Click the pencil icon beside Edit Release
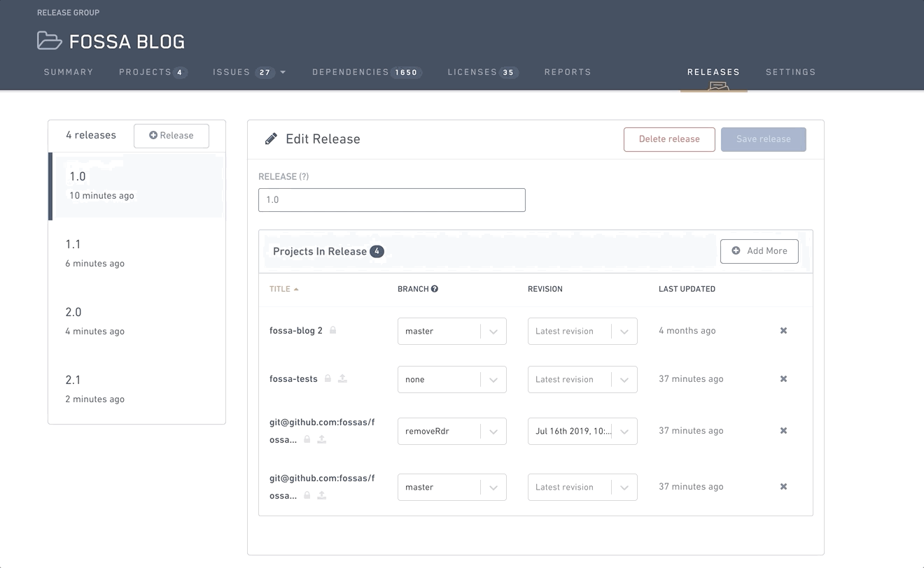This screenshot has width=924, height=568. (271, 139)
